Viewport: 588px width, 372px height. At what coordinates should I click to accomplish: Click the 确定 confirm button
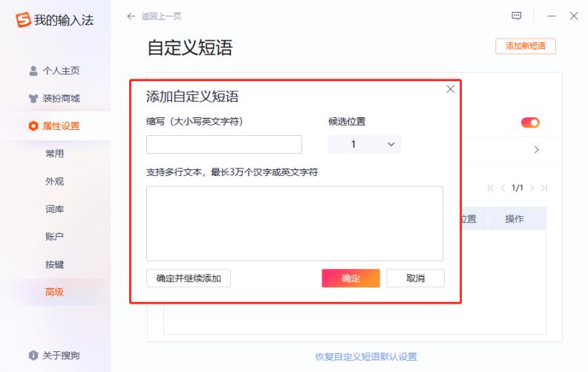coord(350,278)
